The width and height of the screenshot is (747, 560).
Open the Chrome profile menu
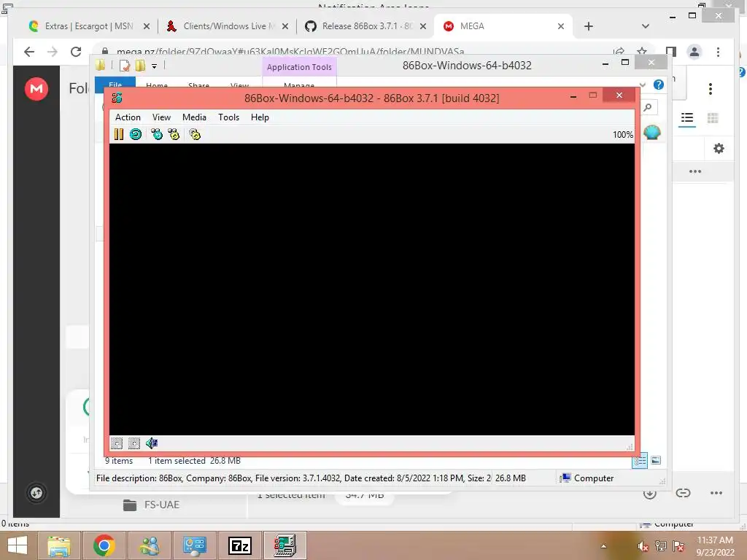694,52
